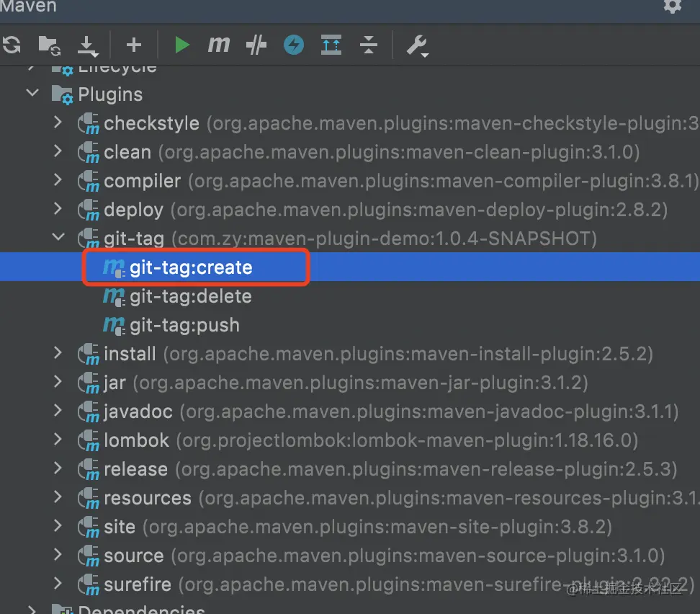Click the resources plugin icon

pyautogui.click(x=89, y=498)
